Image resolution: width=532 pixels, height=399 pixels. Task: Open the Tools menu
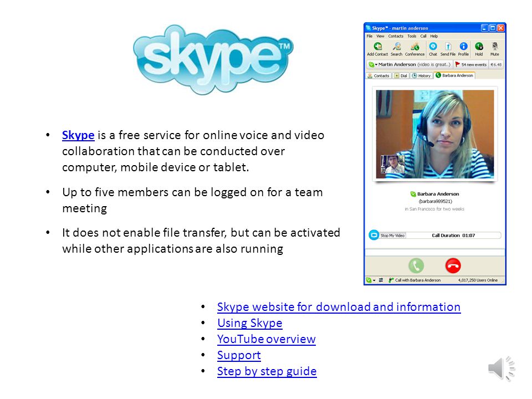412,36
